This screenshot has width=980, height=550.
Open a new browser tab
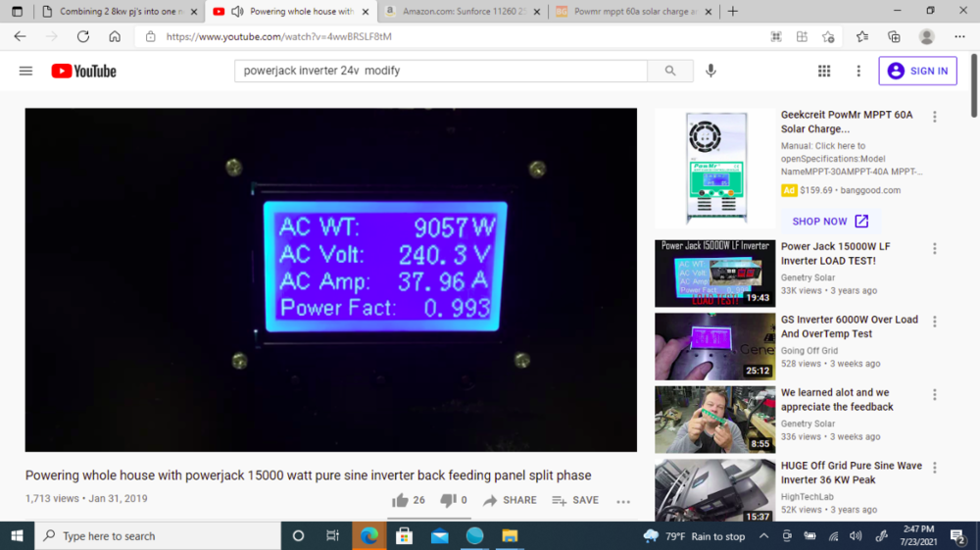point(732,11)
